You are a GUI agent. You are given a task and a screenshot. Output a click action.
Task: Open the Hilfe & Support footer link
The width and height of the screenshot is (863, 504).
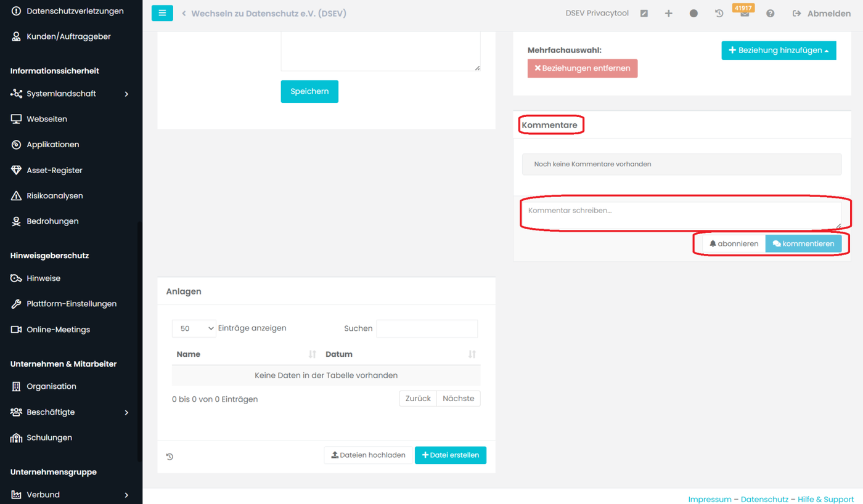(x=826, y=500)
